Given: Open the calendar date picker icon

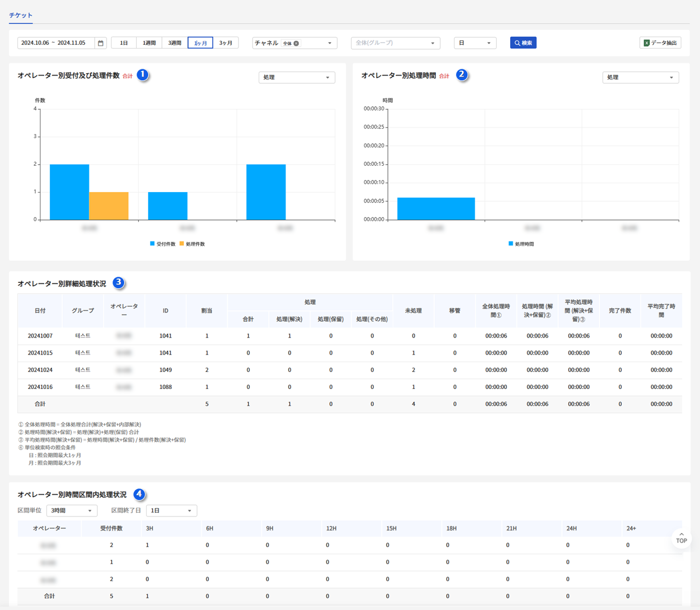Looking at the screenshot, I should click(101, 43).
